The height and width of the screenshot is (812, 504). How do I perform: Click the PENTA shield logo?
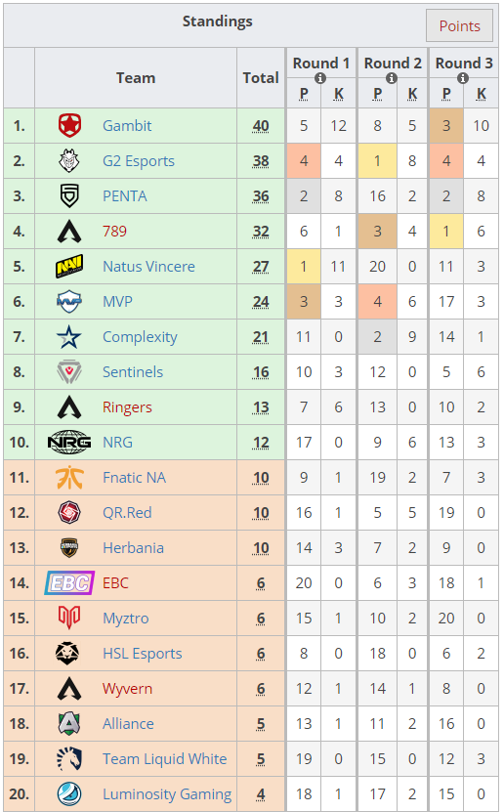[69, 196]
